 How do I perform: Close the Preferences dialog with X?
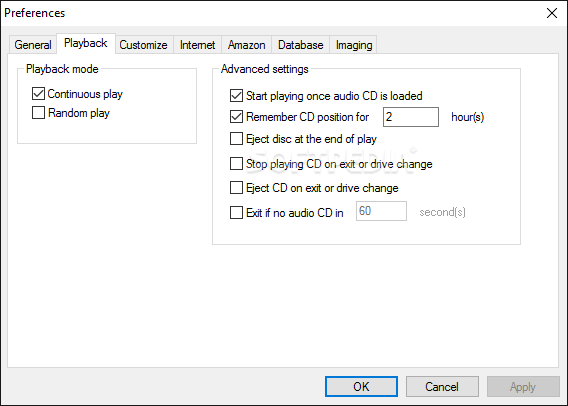(552, 13)
